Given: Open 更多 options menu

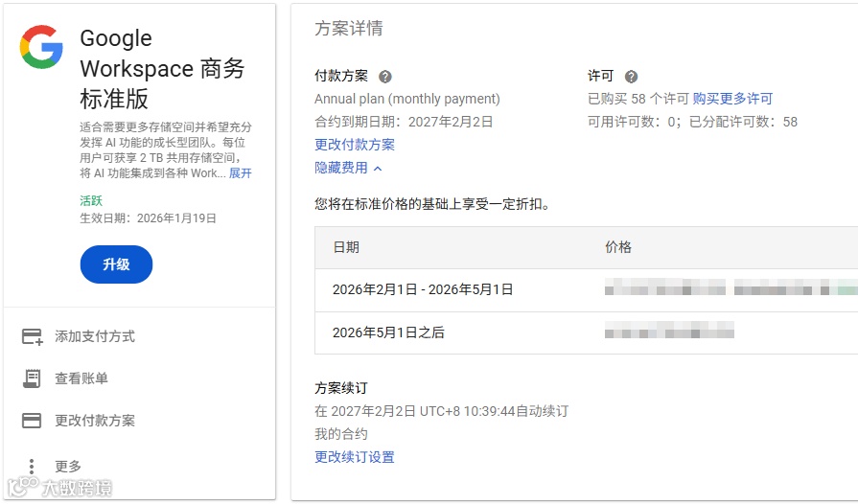Looking at the screenshot, I should pos(68,467).
